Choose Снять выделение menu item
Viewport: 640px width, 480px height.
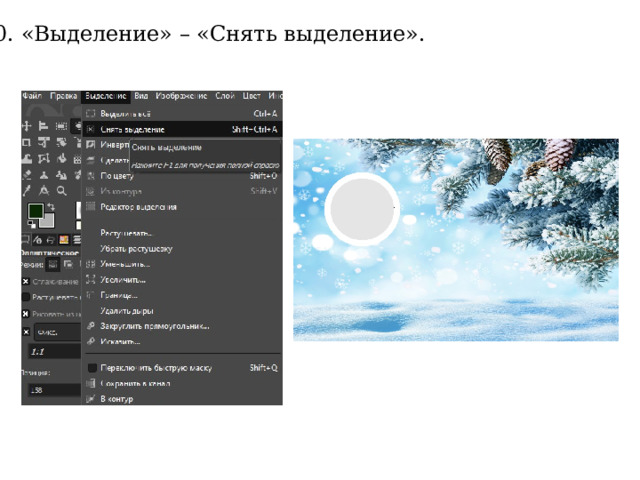[x=182, y=129]
